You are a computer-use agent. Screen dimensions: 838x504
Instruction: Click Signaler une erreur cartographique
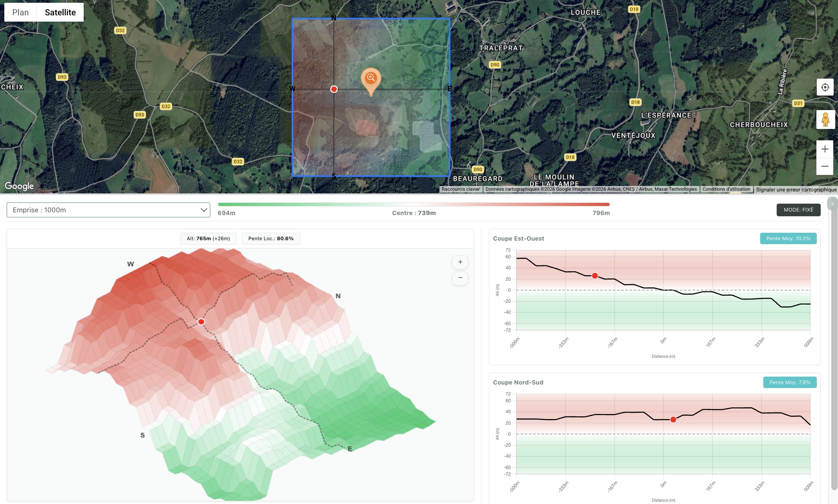coord(796,189)
